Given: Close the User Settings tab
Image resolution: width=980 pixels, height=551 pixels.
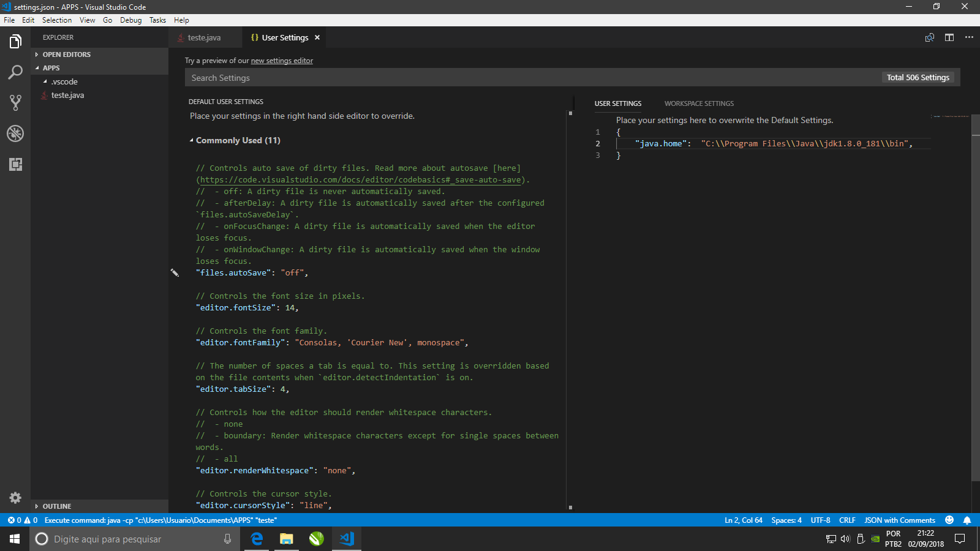Looking at the screenshot, I should click(317, 37).
